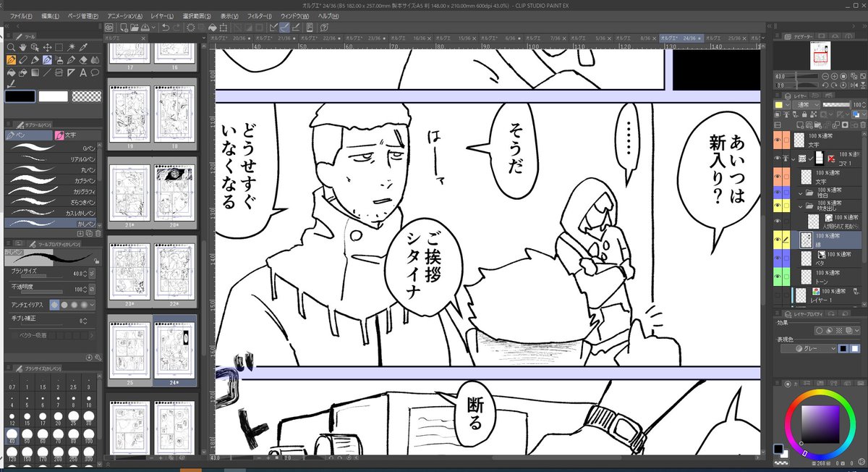
Task: Select the Move layer tool
Action: pos(47,48)
